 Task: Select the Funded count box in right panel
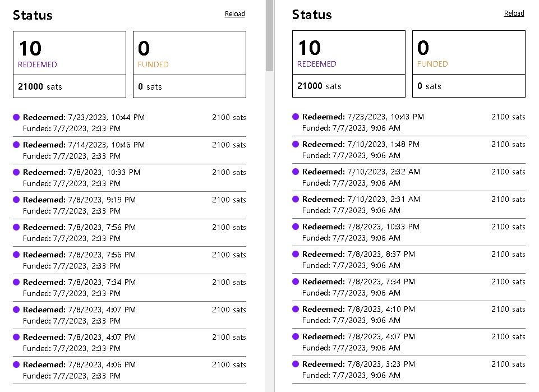point(468,53)
